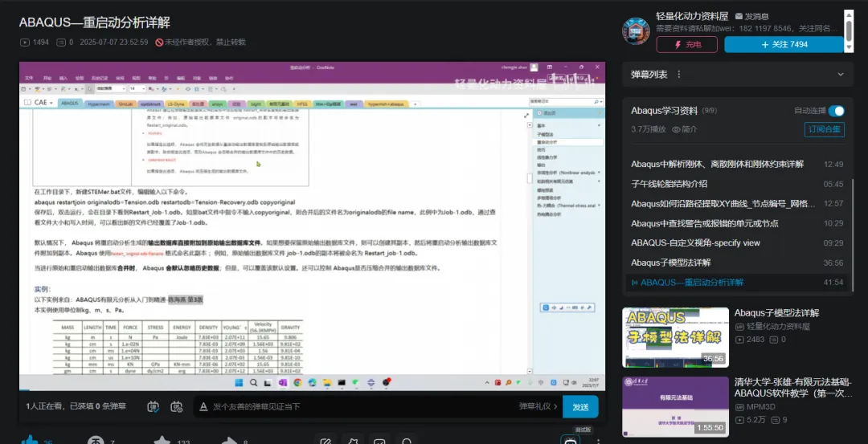The image size is (868, 444).
Task: Open 弹幕礼仪 link
Action: [538, 406]
